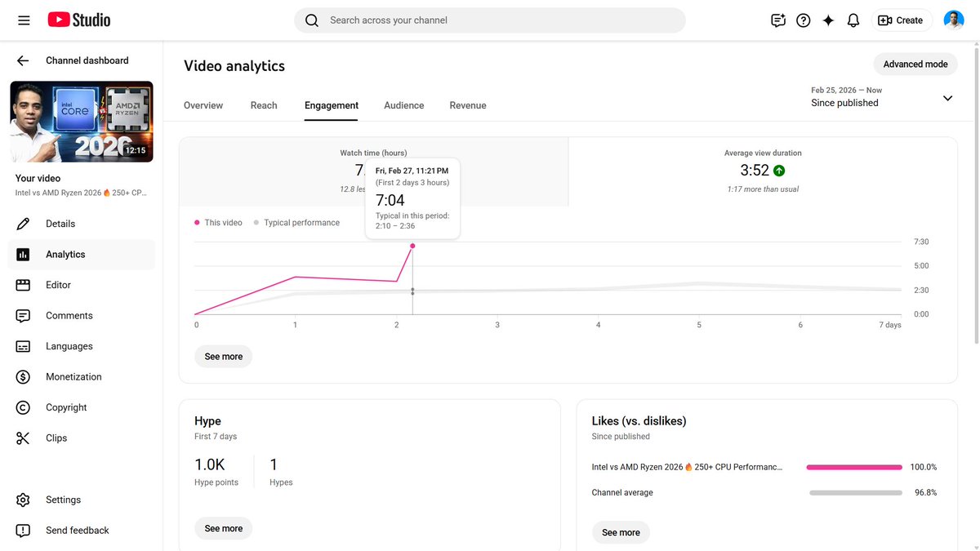Open the community posts icon in the header
The height and width of the screenshot is (551, 980).
click(x=778, y=20)
